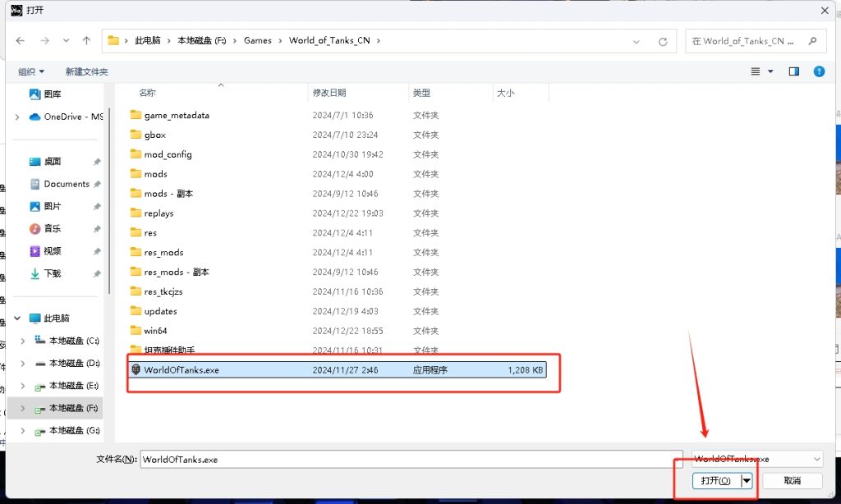This screenshot has width=841, height=504.
Task: Expand the 本地磁盘 (D:) node
Action: (x=22, y=364)
